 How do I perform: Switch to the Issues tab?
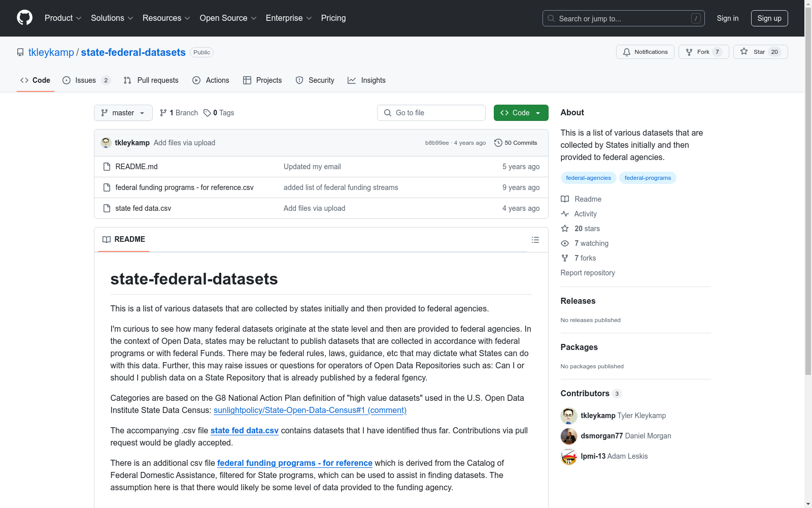pyautogui.click(x=86, y=80)
